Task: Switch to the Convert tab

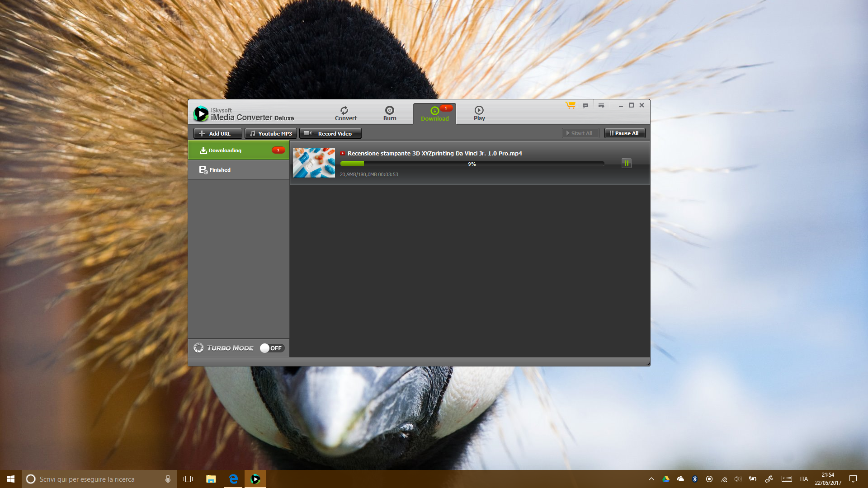Action: pos(346,113)
